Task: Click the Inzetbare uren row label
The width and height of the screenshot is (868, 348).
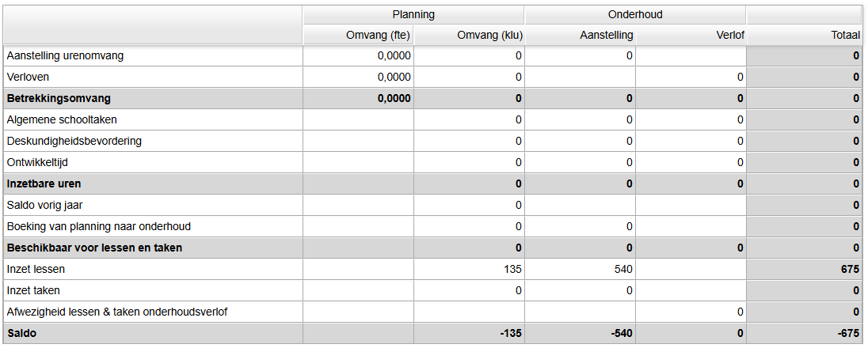Action: point(44,184)
